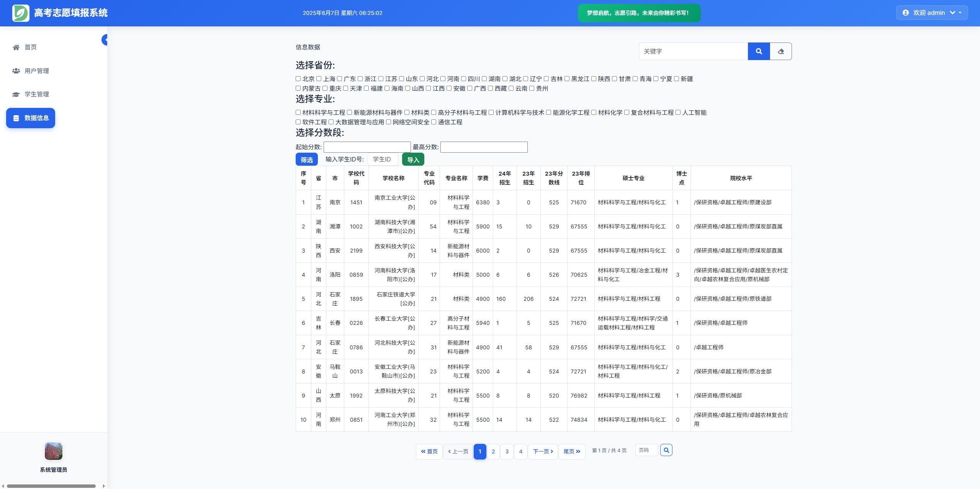Collapse sidebar with the blue arrow toggle
The height and width of the screenshot is (489, 980).
click(x=105, y=40)
